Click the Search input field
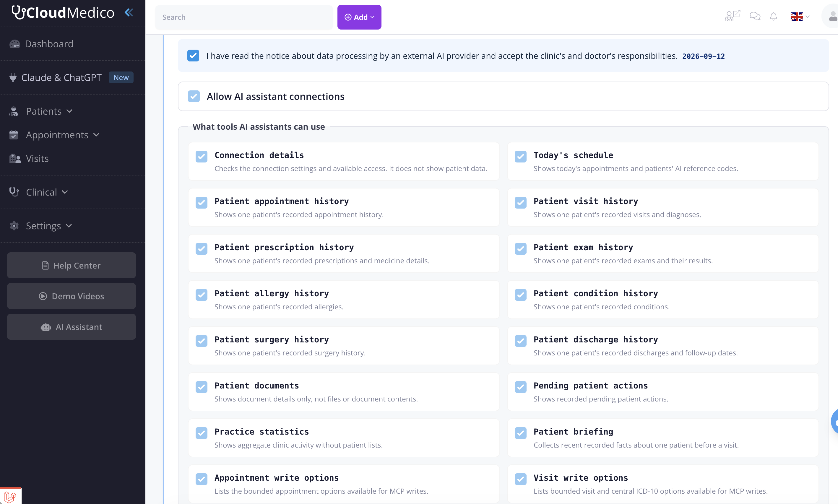Screen dimensions: 838x504 244,17
